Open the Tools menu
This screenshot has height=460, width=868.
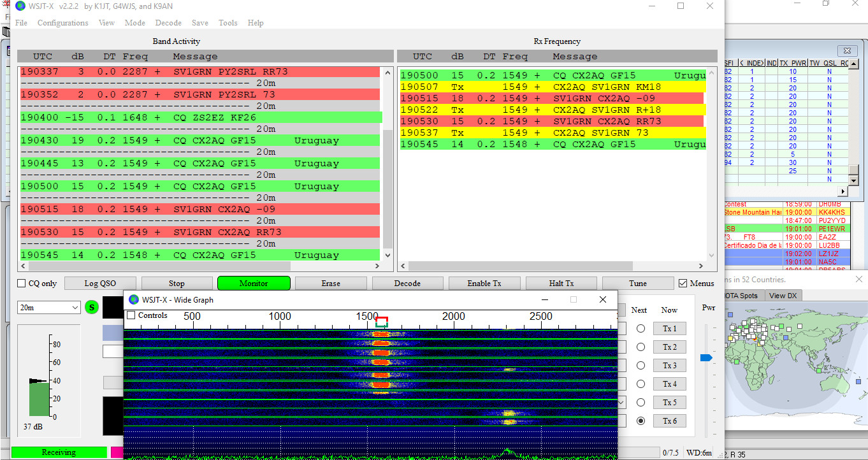click(x=228, y=23)
